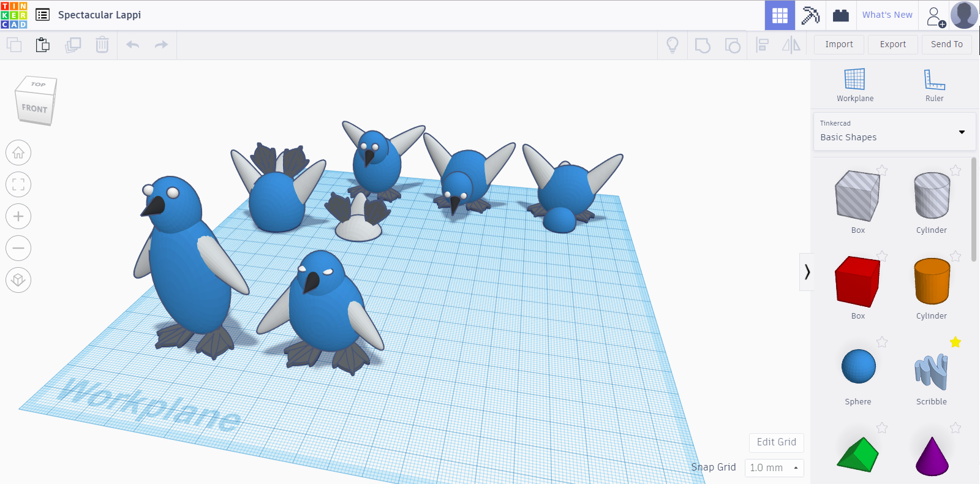This screenshot has height=484, width=980.
Task: Favorite the Sphere with star
Action: point(882,342)
